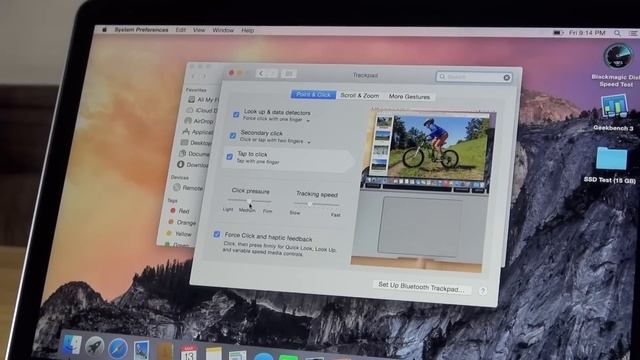Click the Tracking speed slider track
This screenshot has height=360, width=640.
point(316,204)
